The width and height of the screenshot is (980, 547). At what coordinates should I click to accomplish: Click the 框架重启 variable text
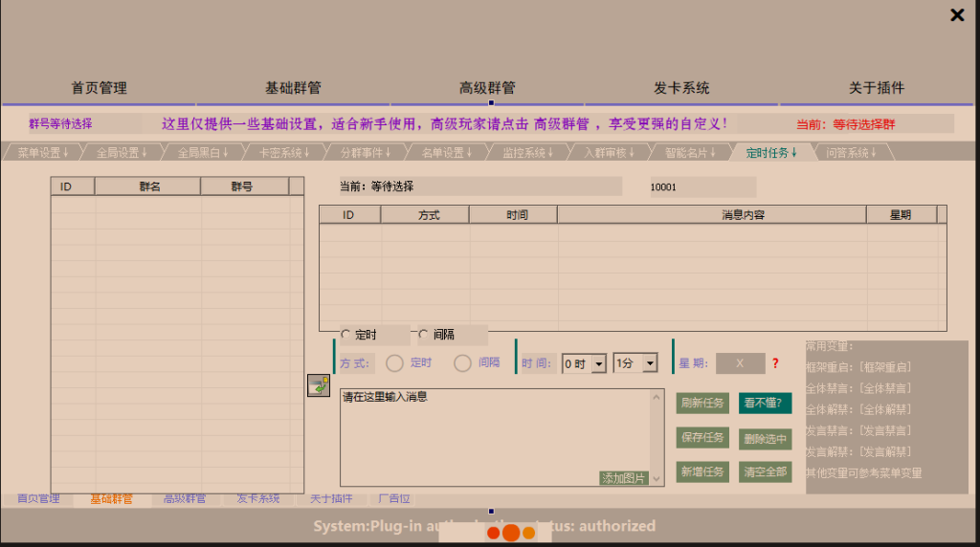858,367
